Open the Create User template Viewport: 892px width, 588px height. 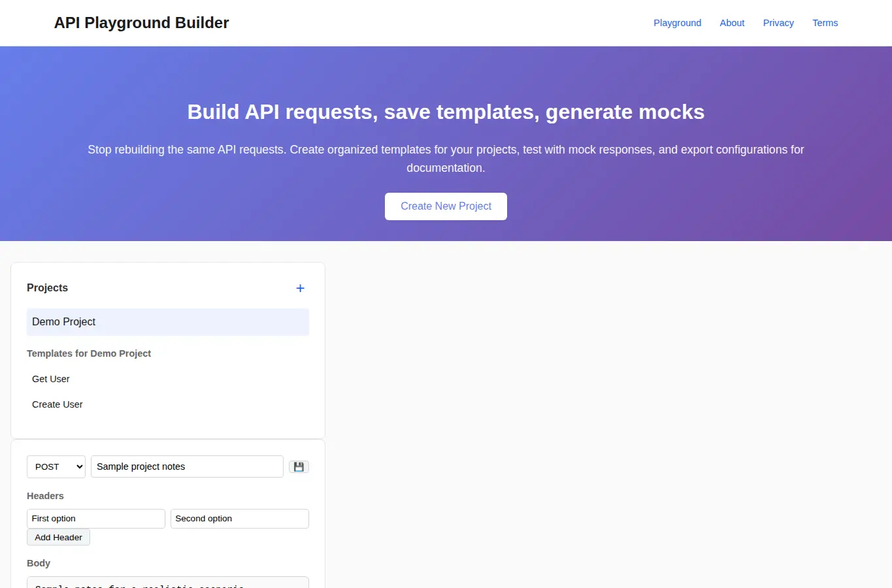click(168, 404)
